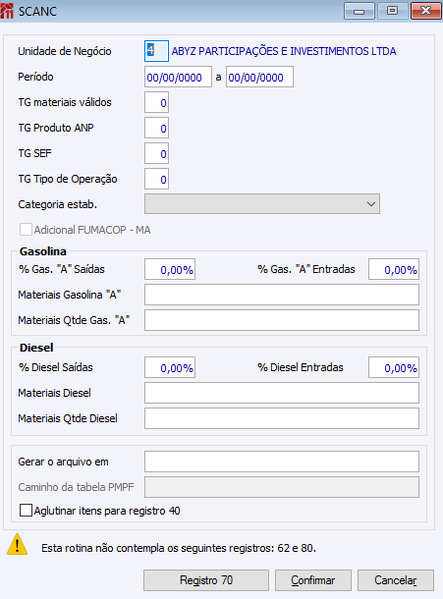The image size is (443, 599).
Task: Click the TG materiais válidos label
Action: (65, 102)
